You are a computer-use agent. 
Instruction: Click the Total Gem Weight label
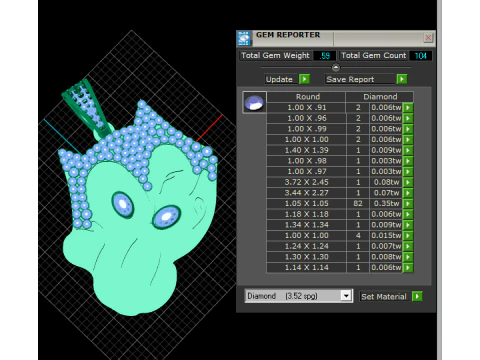(275, 56)
